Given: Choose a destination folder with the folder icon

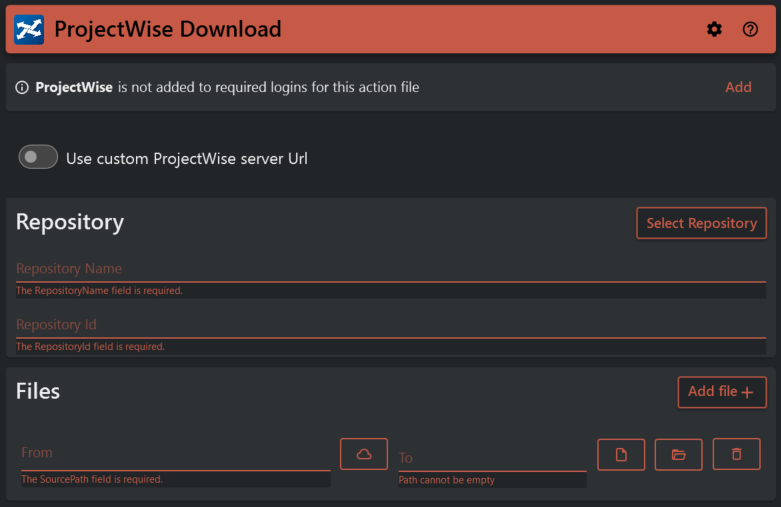Looking at the screenshot, I should click(x=678, y=454).
